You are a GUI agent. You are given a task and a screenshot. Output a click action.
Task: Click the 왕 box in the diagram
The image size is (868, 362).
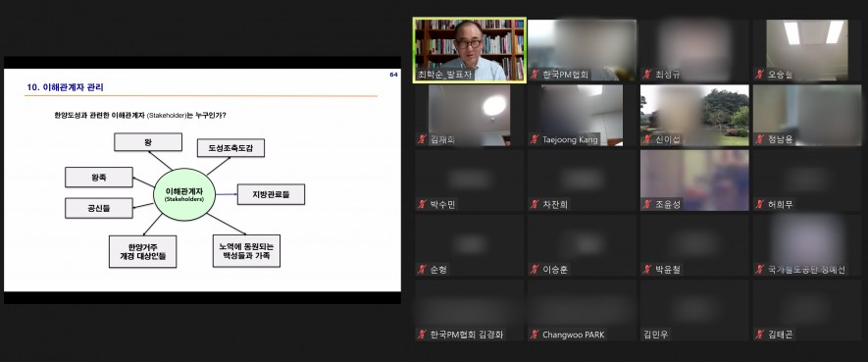click(148, 142)
